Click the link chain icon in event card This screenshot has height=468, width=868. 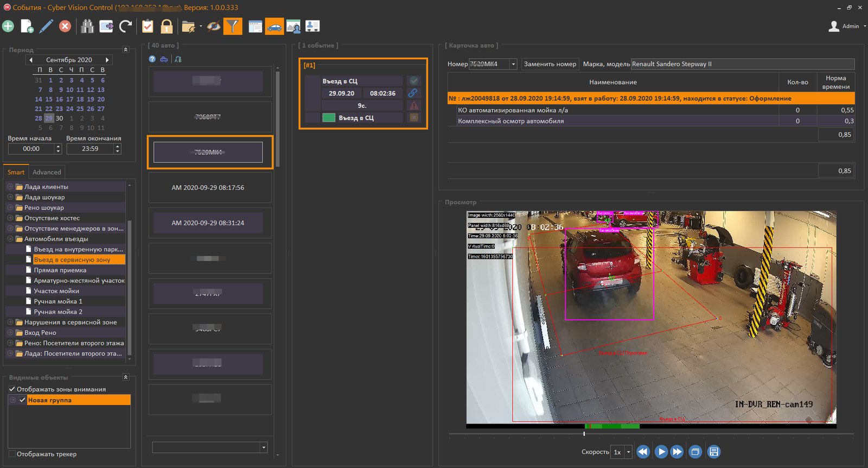(x=413, y=93)
